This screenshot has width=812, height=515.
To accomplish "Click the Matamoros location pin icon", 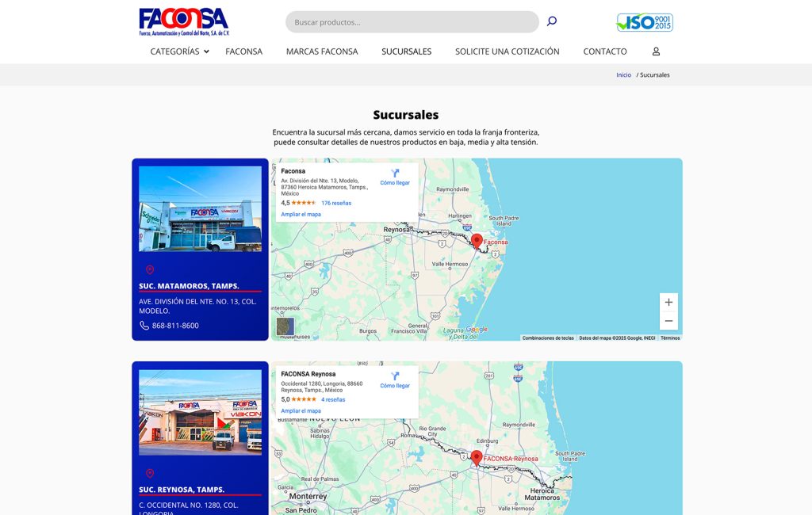I will point(150,269).
